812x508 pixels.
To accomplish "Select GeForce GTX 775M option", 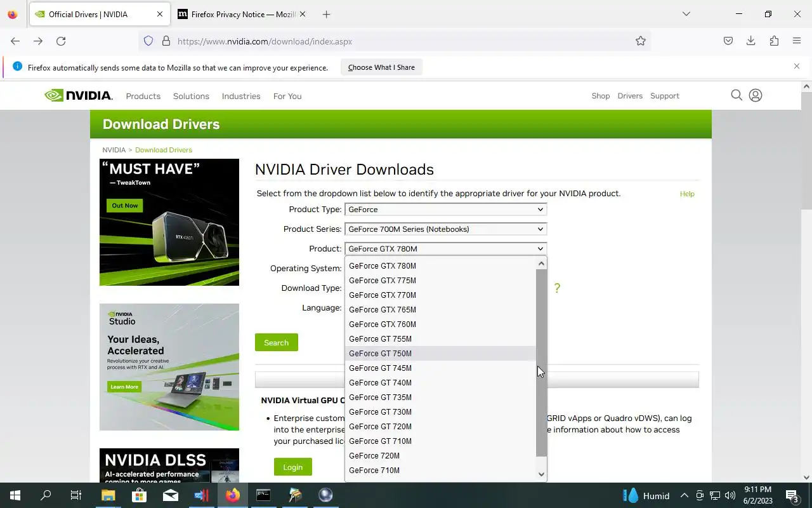I will (x=440, y=281).
